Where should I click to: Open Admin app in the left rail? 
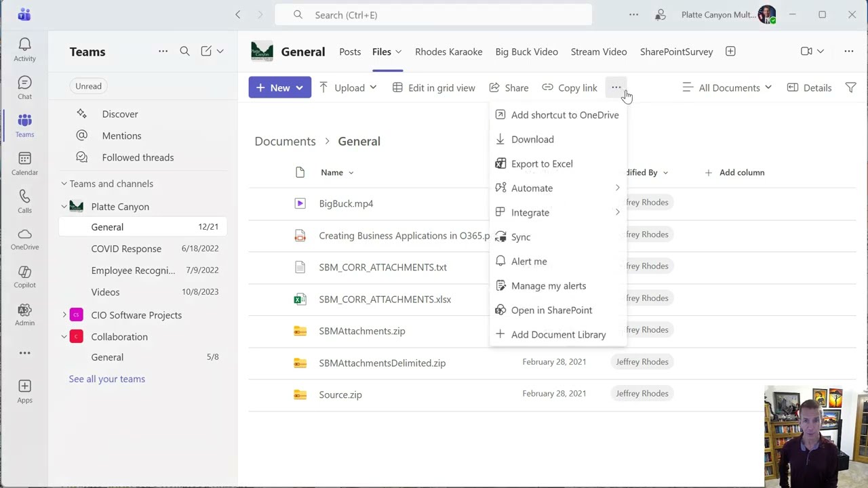(x=24, y=315)
